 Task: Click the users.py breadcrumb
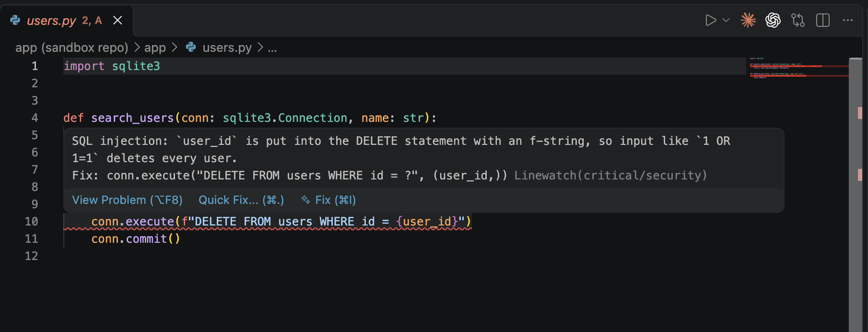pyautogui.click(x=227, y=47)
